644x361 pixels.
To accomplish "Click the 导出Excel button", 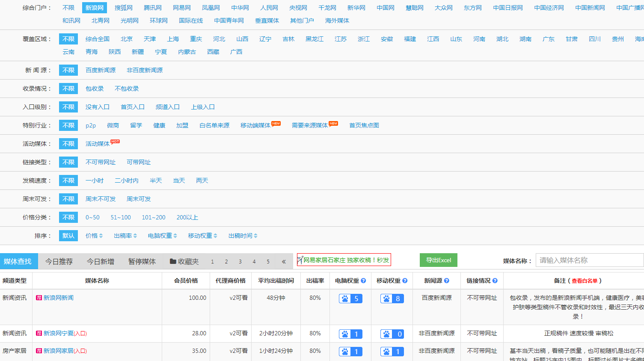I will (439, 260).
